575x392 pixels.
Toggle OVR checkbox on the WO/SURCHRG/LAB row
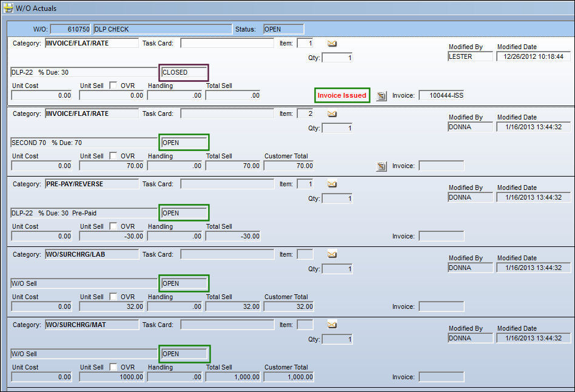point(113,297)
